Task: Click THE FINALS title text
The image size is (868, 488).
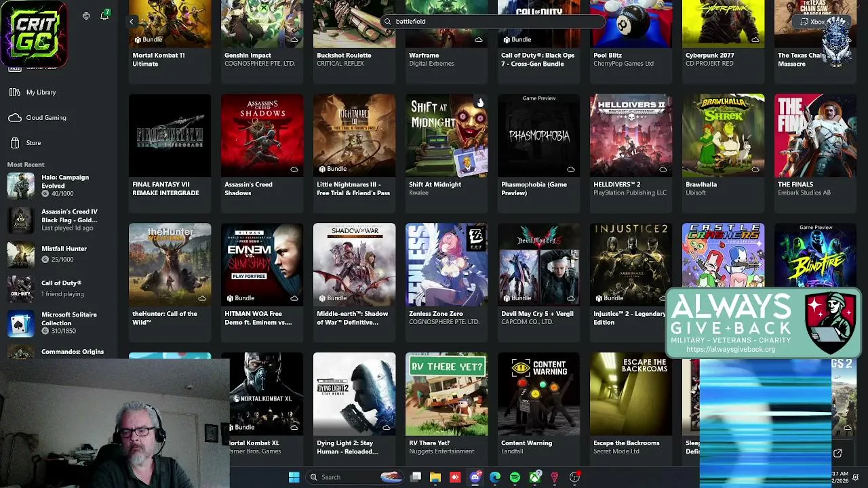Action: pyautogui.click(x=795, y=184)
